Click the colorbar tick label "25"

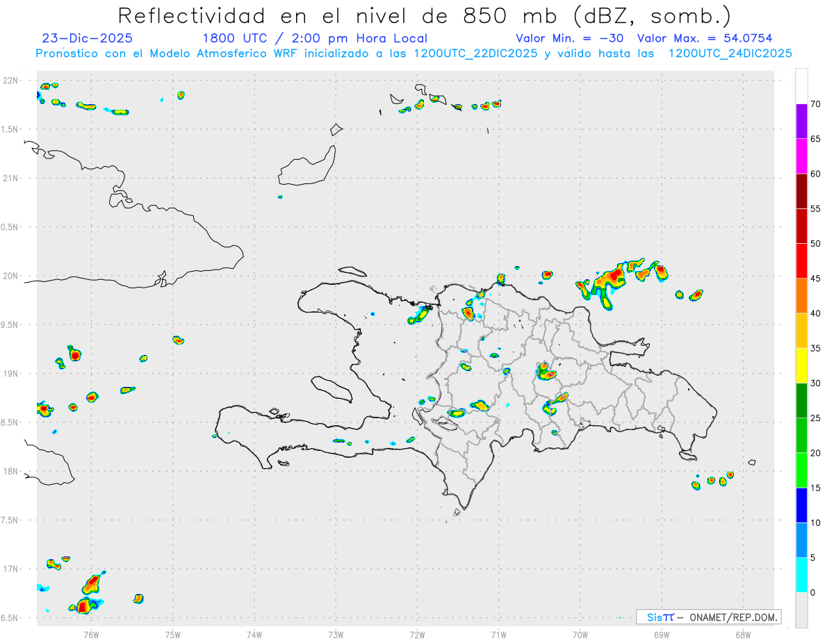pos(815,418)
